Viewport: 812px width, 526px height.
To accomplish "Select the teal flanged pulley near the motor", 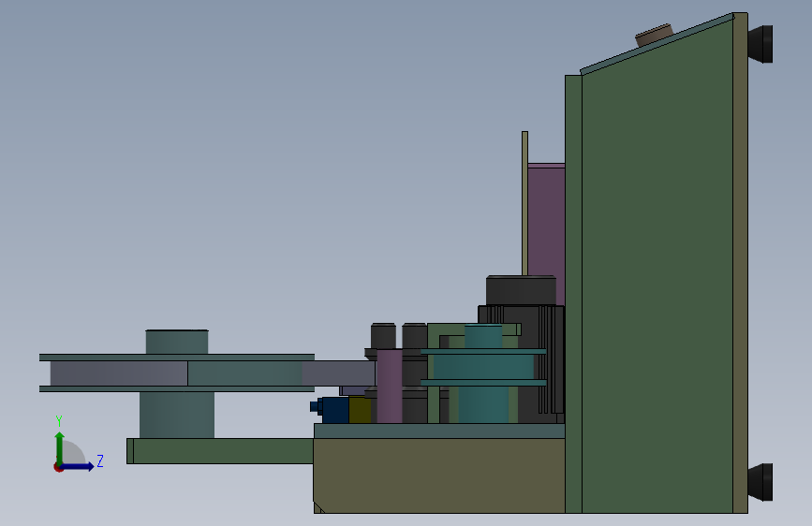I will click(x=483, y=367).
